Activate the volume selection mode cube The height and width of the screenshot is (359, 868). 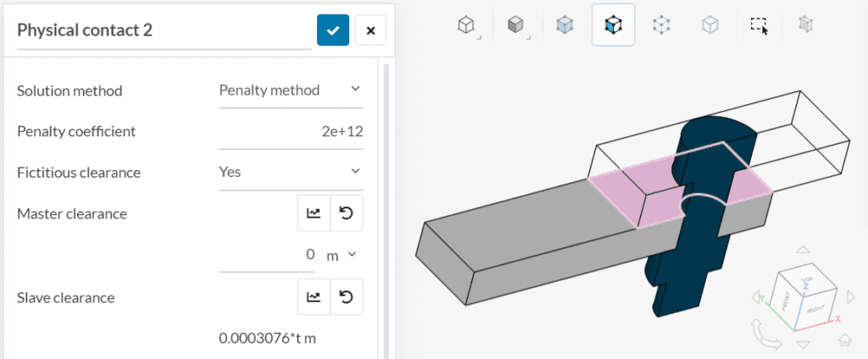coord(564,25)
